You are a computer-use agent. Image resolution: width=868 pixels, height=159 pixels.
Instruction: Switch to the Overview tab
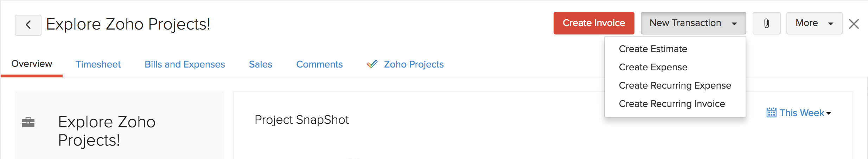(32, 64)
